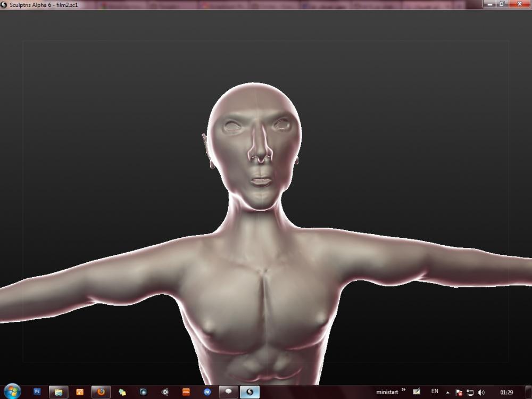The width and height of the screenshot is (532, 399).
Task: Open the Windows Start menu orb
Action: coord(12,392)
